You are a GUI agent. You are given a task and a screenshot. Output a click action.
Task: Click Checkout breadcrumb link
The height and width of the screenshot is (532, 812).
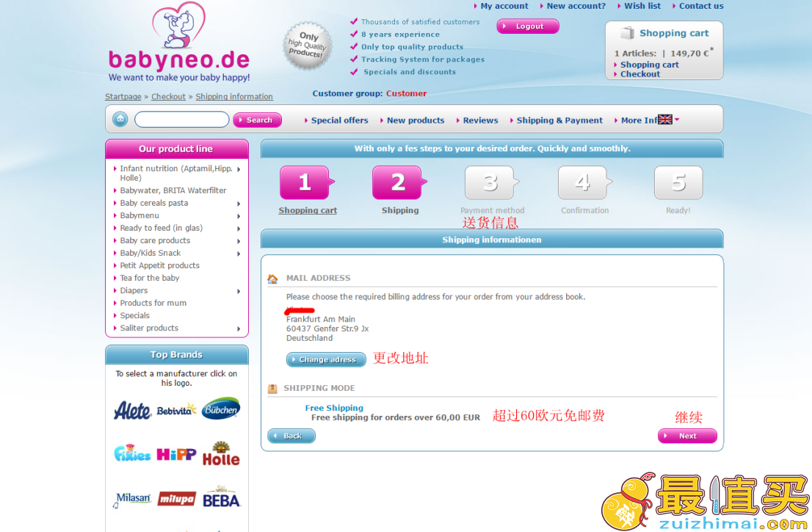click(168, 96)
